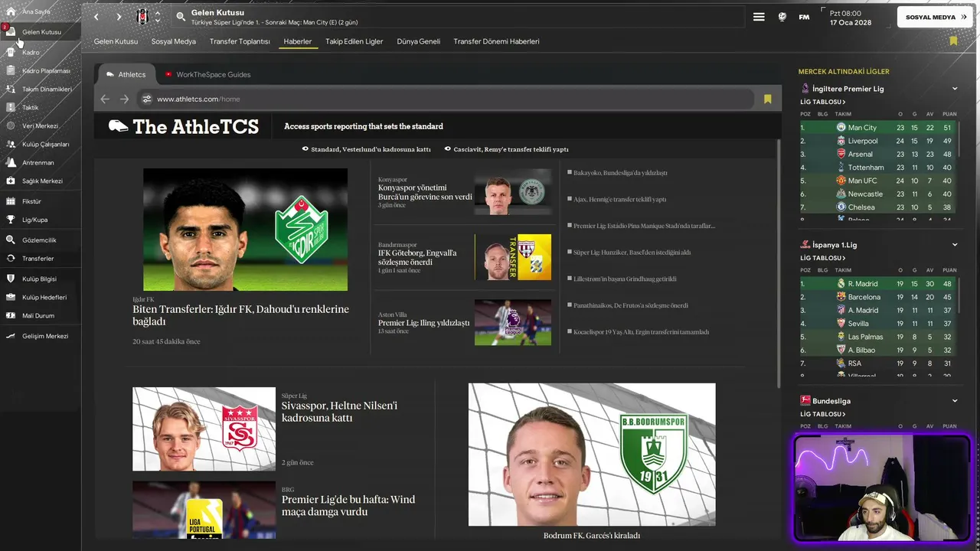Screen dimensions: 980x551
Task: Open Sivasspor Heltne Nilsen headline
Action: click(x=339, y=412)
